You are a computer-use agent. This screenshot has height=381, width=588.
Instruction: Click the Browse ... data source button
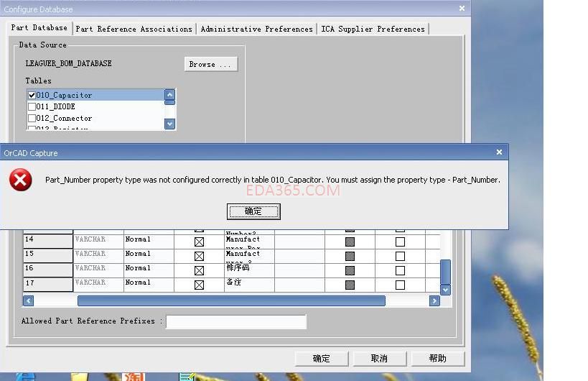tap(211, 64)
